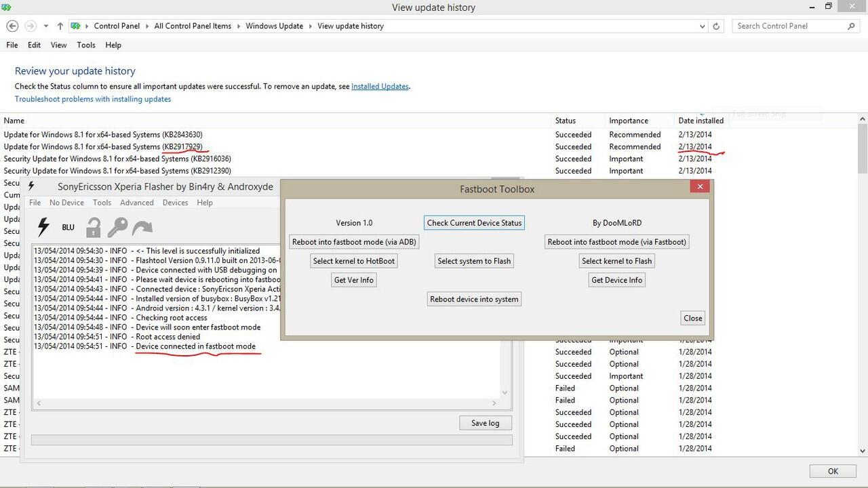Open the Installed Updates link
868x488 pixels.
point(380,87)
